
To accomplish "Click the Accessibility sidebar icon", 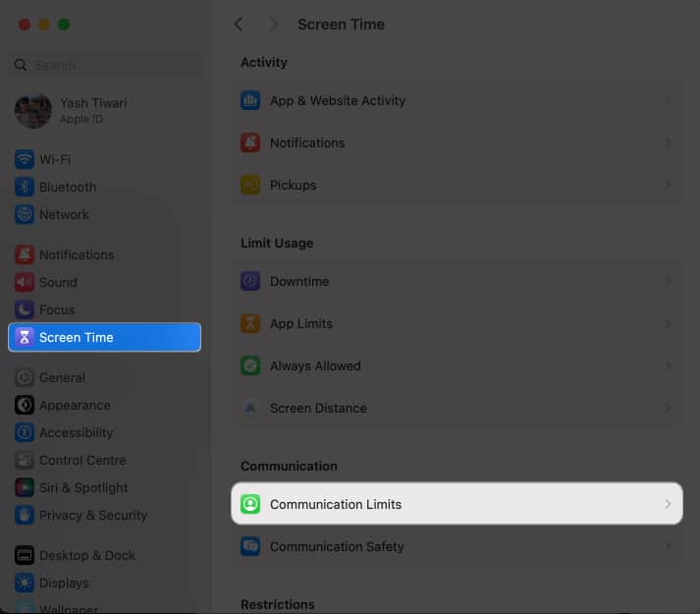I will (25, 432).
